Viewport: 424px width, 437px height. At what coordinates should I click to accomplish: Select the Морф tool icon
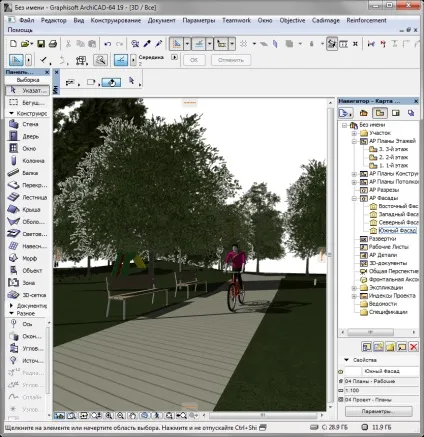point(13,258)
